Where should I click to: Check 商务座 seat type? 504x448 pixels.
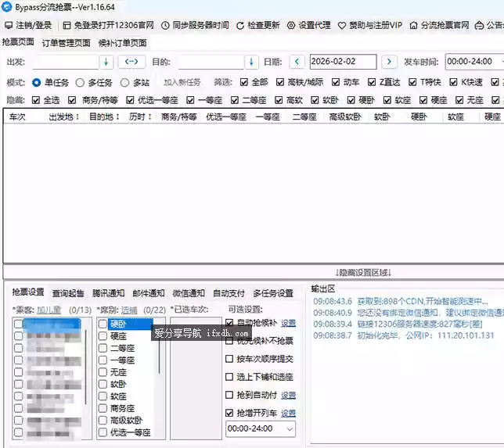pyautogui.click(x=103, y=408)
